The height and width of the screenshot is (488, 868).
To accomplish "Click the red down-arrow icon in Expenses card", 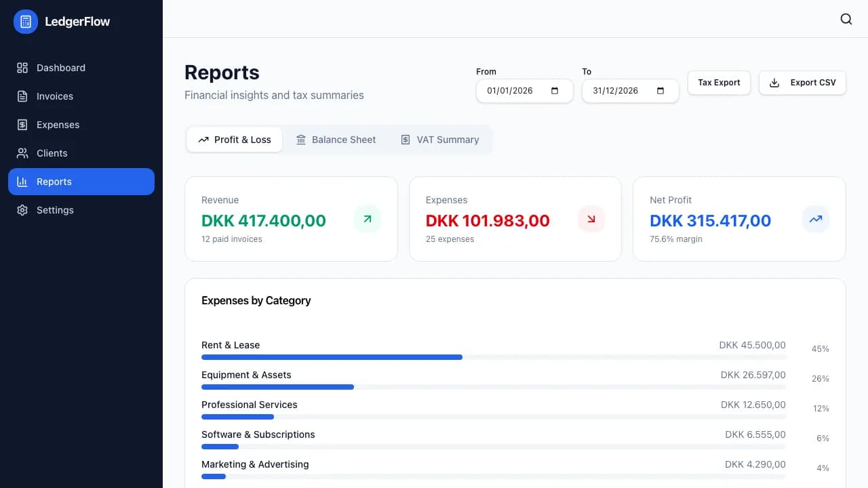I will (x=591, y=219).
